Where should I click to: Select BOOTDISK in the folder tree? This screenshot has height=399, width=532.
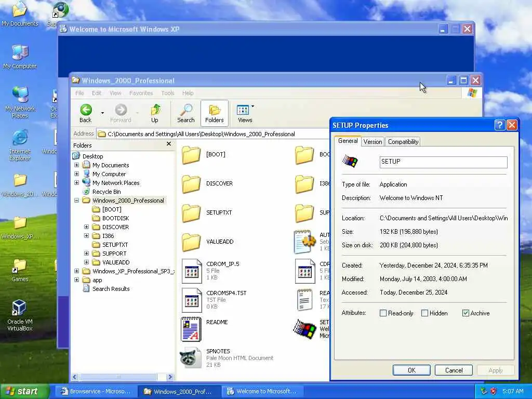pyautogui.click(x=115, y=218)
